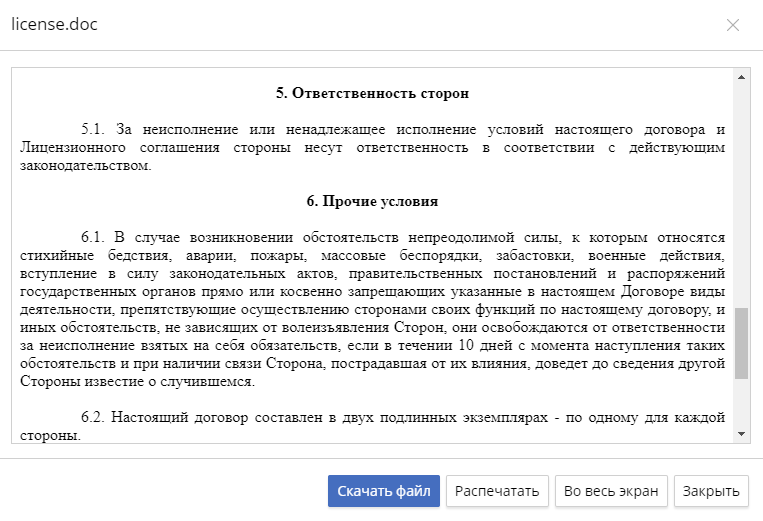The image size is (763, 521).
Task: Click the word законодательством ending paragraph 5.1
Action: point(86,165)
